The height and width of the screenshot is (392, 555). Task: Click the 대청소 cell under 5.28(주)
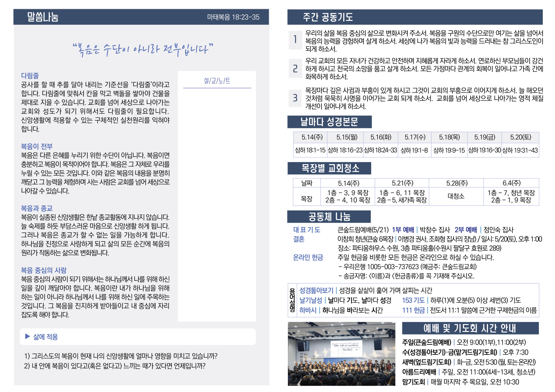click(456, 196)
